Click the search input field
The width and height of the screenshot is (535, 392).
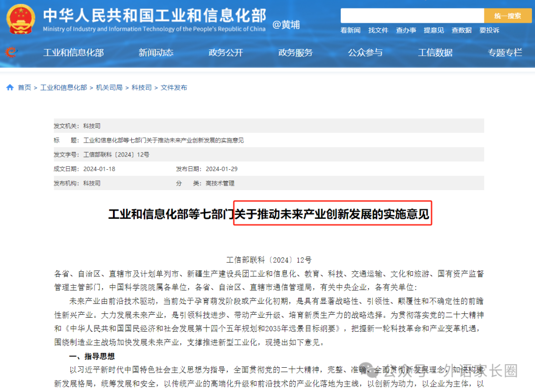[x=412, y=16]
